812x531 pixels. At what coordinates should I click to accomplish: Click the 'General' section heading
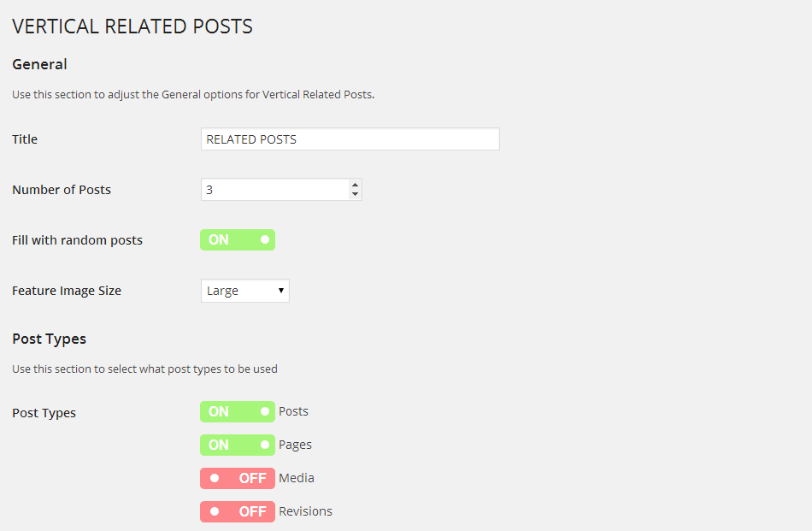click(x=39, y=64)
